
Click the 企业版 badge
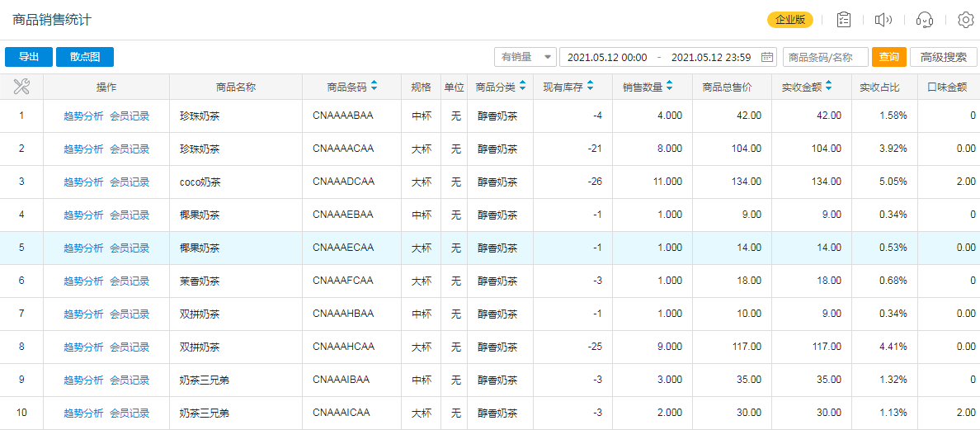pos(790,20)
